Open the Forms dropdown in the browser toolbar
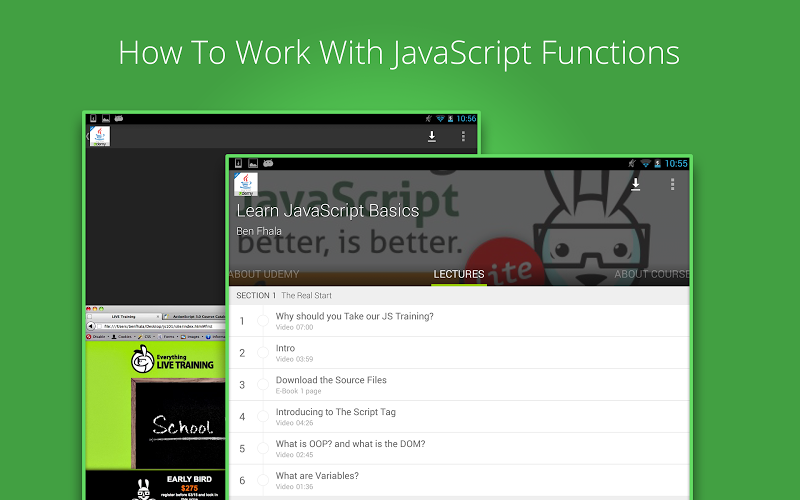This screenshot has width=800, height=500. [x=170, y=337]
